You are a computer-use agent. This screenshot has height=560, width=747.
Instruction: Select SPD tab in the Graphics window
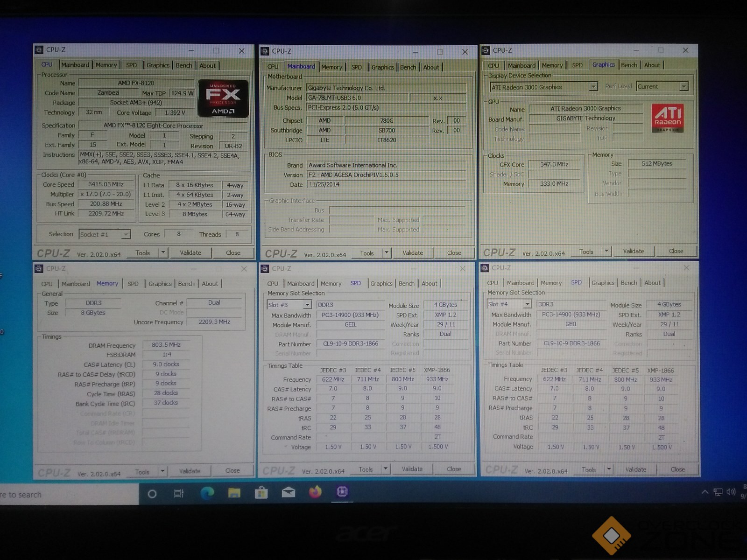tap(578, 65)
